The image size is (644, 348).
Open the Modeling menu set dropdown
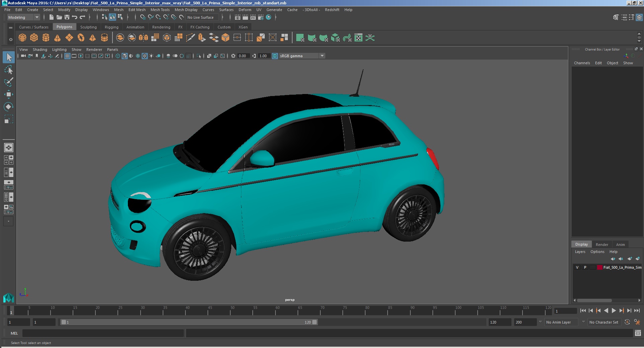[x=23, y=17]
